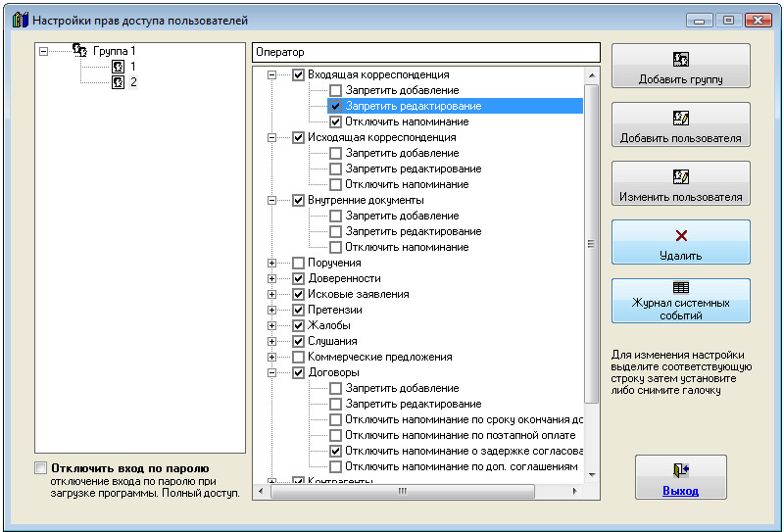Image resolution: width=783 pixels, height=532 pixels.
Task: Select user 1 in the tree
Action: (x=133, y=67)
